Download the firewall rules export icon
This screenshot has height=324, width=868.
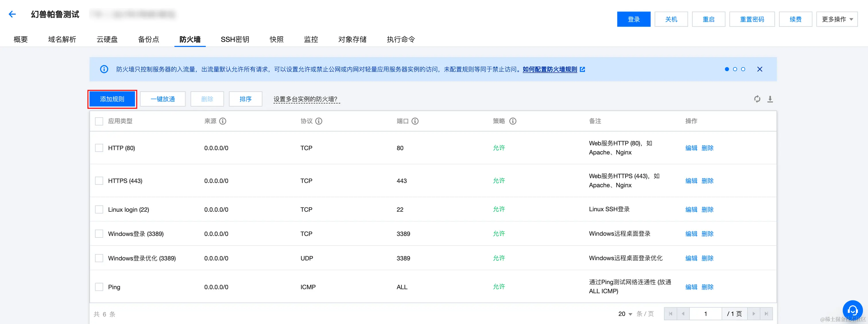(x=770, y=99)
